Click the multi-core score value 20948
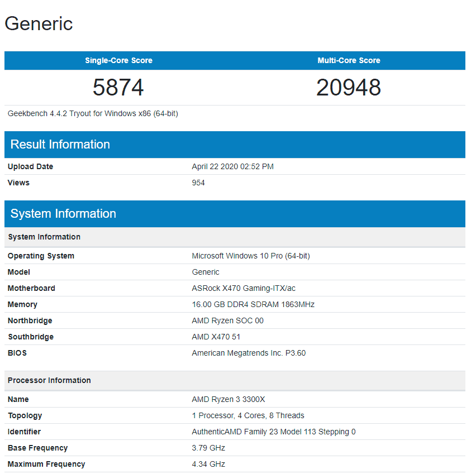The width and height of the screenshot is (476, 474). (349, 88)
